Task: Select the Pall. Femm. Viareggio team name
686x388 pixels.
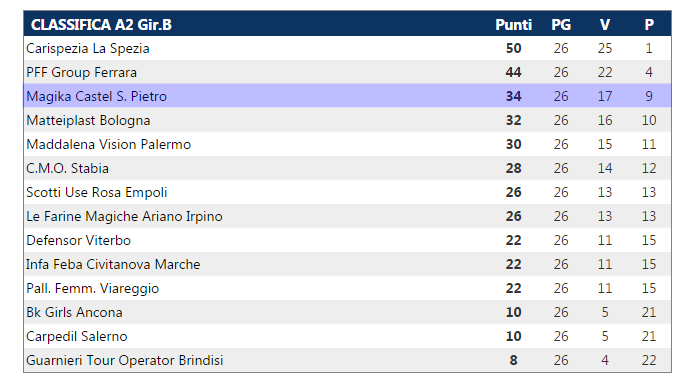Action: 92,288
